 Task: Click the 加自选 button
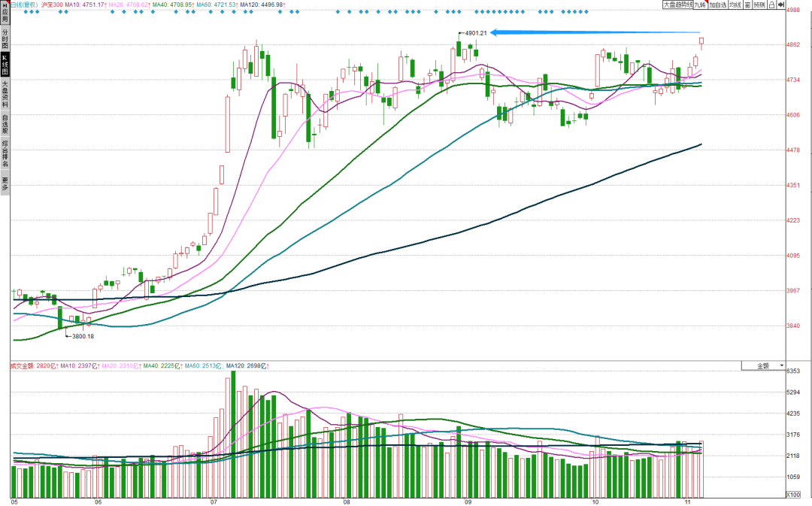coord(718,5)
